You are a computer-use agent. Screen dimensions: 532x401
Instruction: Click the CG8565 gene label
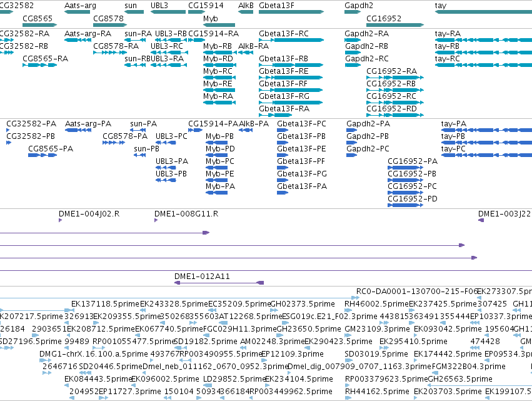pyautogui.click(x=38, y=18)
